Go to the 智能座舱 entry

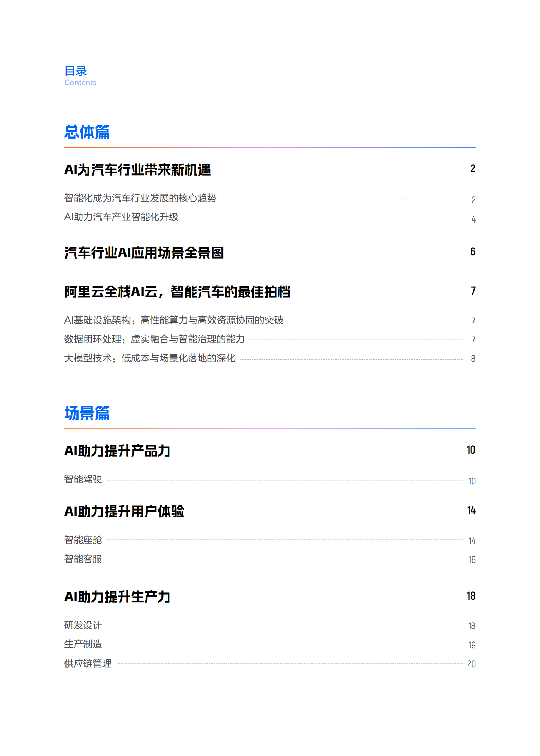tap(83, 540)
